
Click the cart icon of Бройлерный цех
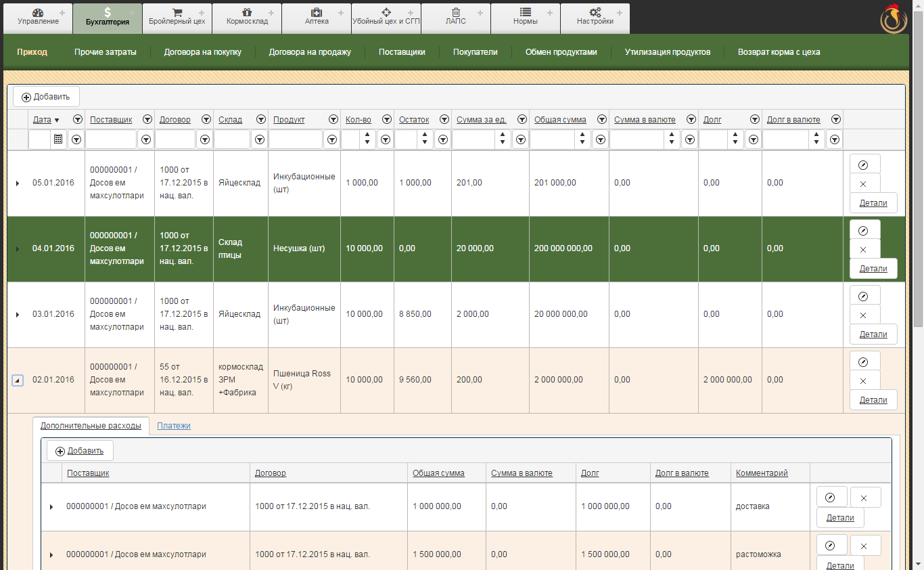177,12
